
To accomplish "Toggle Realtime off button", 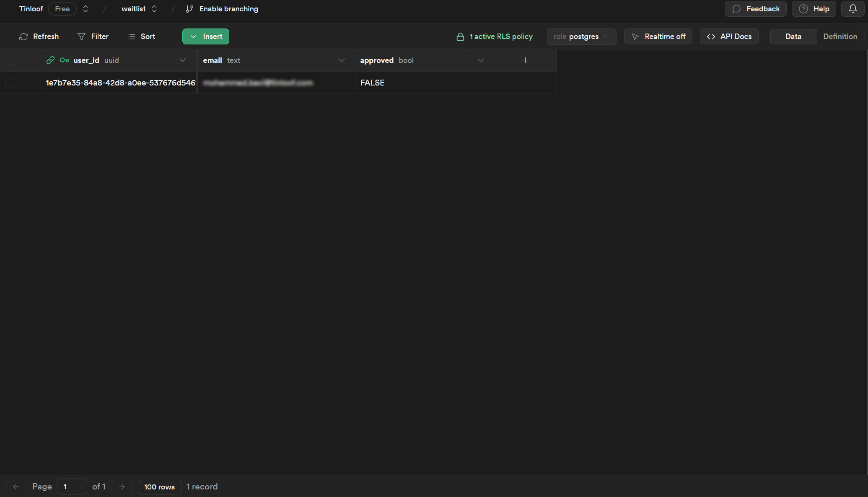I will (658, 37).
